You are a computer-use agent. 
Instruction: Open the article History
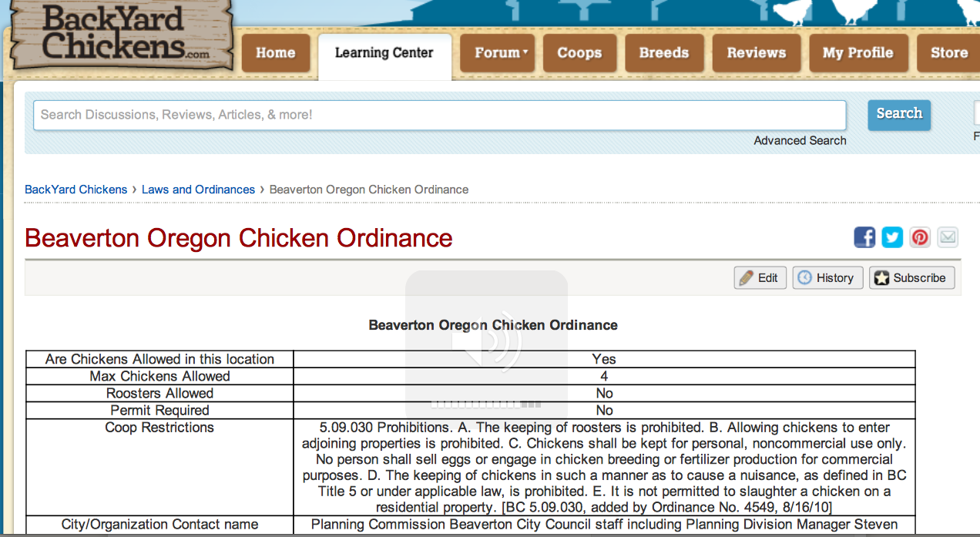(x=826, y=278)
